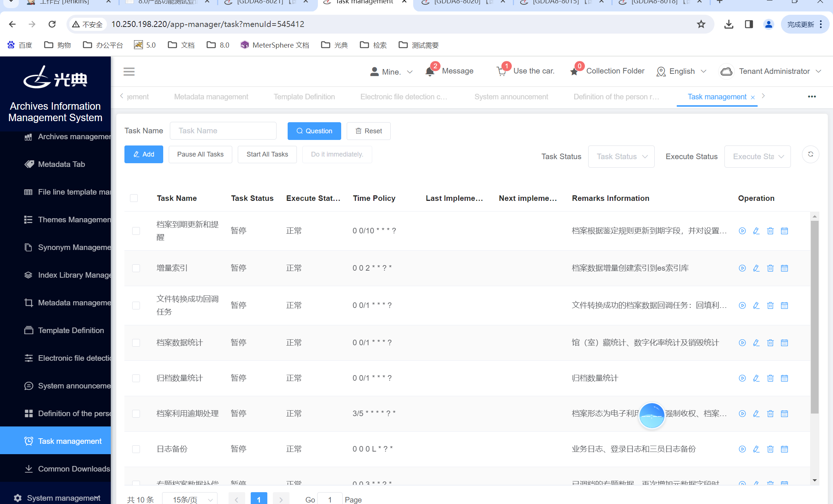This screenshot has height=504, width=833.
Task: Click the refresh table icon
Action: click(x=810, y=154)
